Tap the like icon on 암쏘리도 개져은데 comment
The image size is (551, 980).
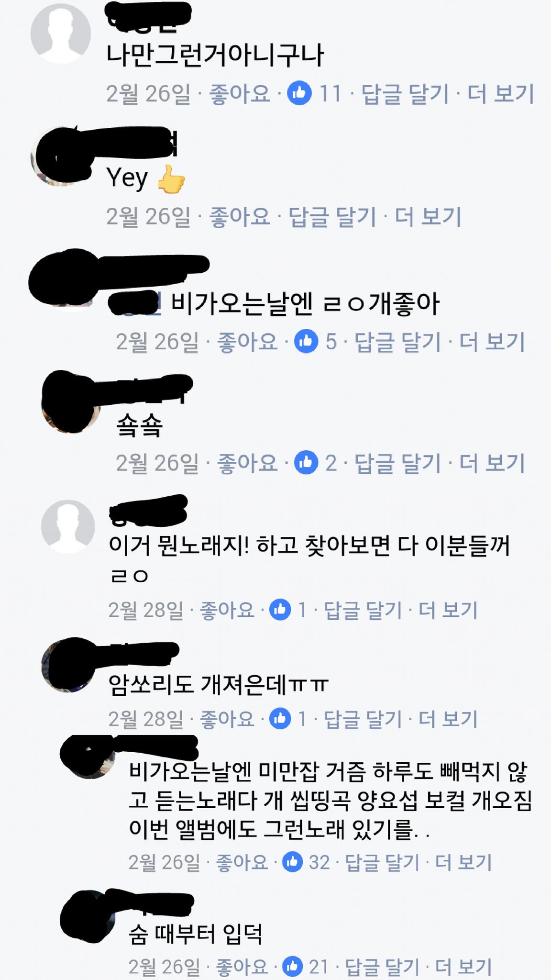pos(280,718)
